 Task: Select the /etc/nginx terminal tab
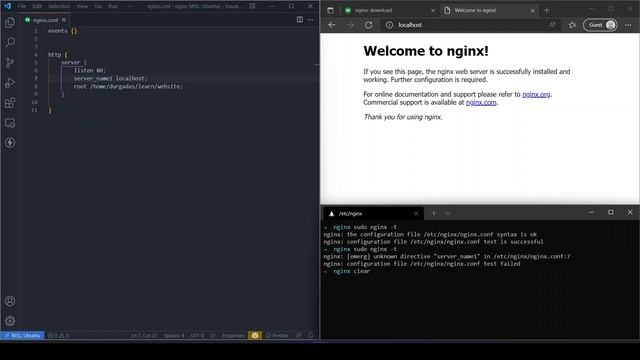click(x=373, y=213)
